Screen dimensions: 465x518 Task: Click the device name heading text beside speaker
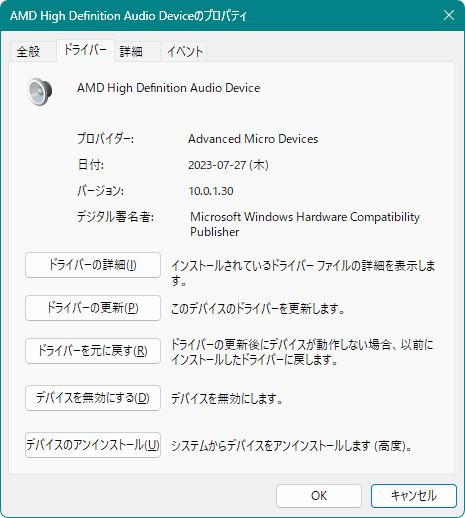pyautogui.click(x=169, y=88)
